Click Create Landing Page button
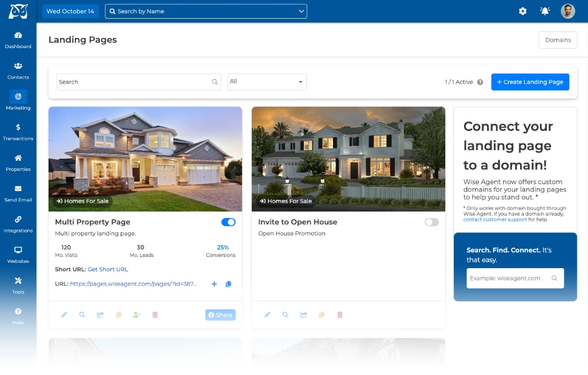Image resolution: width=588 pixels, height=375 pixels. click(x=530, y=82)
